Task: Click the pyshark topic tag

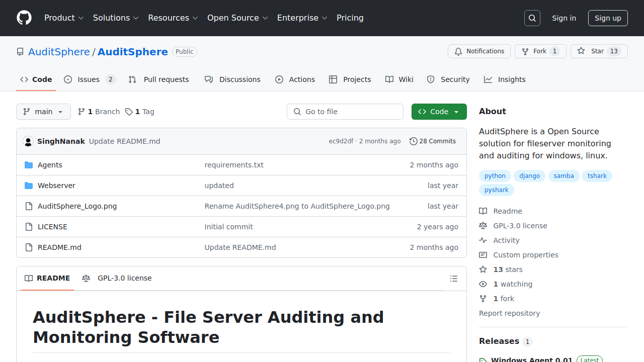Action: 497,190
